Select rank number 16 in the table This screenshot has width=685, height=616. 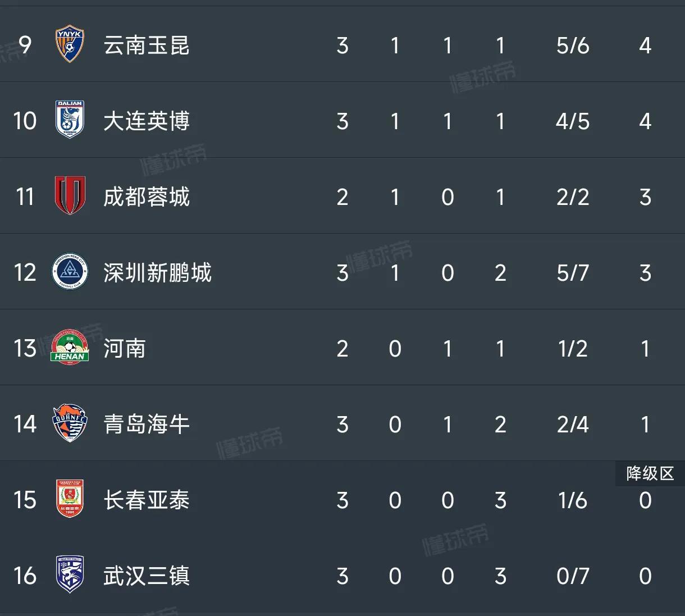click(x=25, y=576)
